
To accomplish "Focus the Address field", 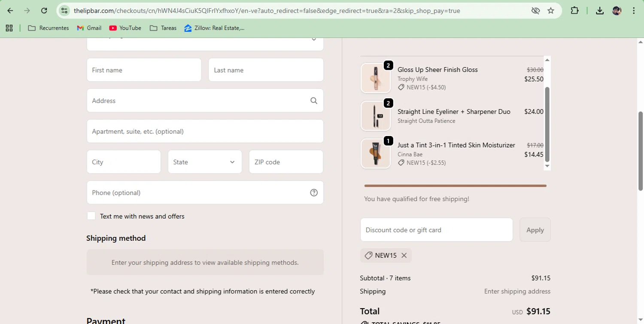I will (205, 100).
